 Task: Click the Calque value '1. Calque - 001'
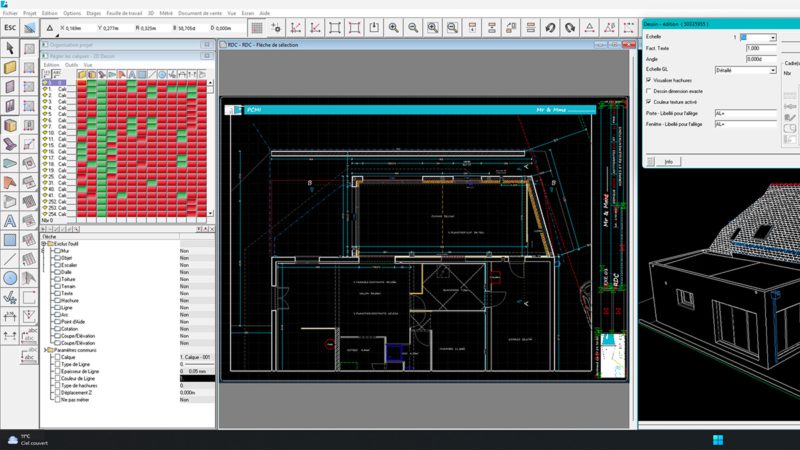[197, 357]
